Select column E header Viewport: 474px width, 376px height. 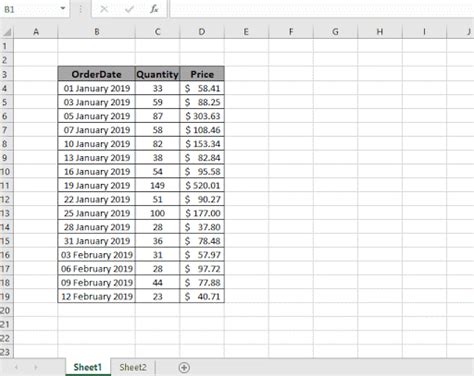246,32
